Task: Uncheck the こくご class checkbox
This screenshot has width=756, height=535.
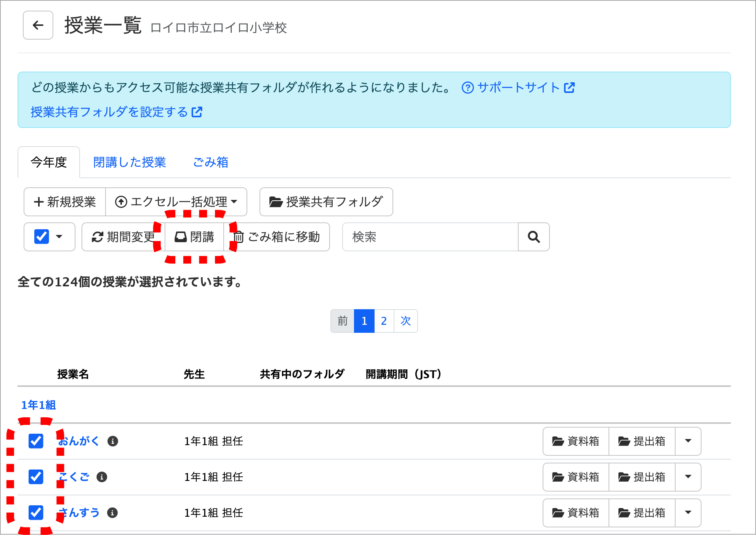Action: [x=36, y=477]
